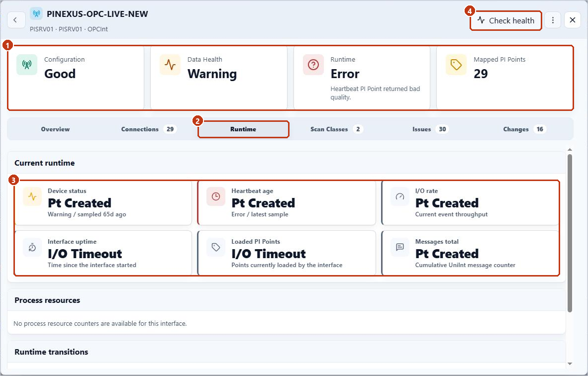Click the Issues count badge 30
This screenshot has height=376, width=588.
click(x=443, y=129)
